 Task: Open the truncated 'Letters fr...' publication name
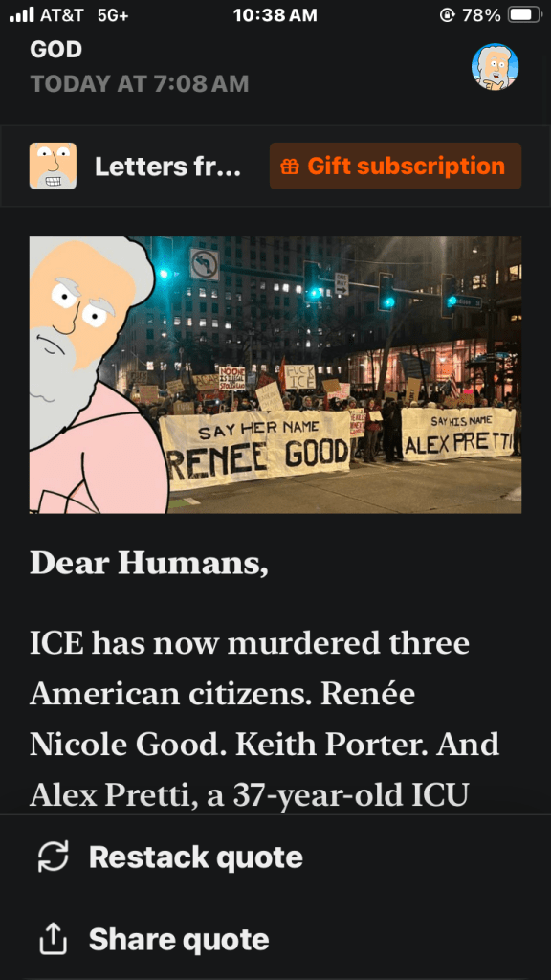167,167
